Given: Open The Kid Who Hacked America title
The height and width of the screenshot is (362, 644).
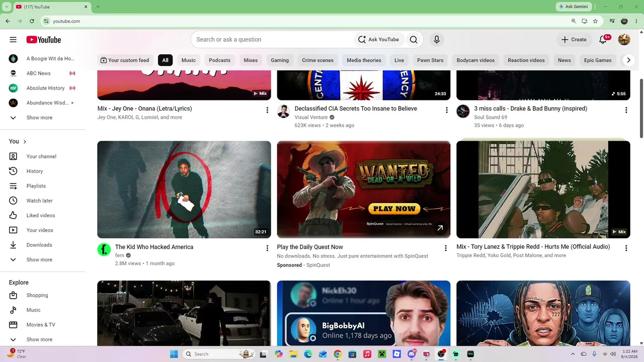Looking at the screenshot, I should 154,247.
